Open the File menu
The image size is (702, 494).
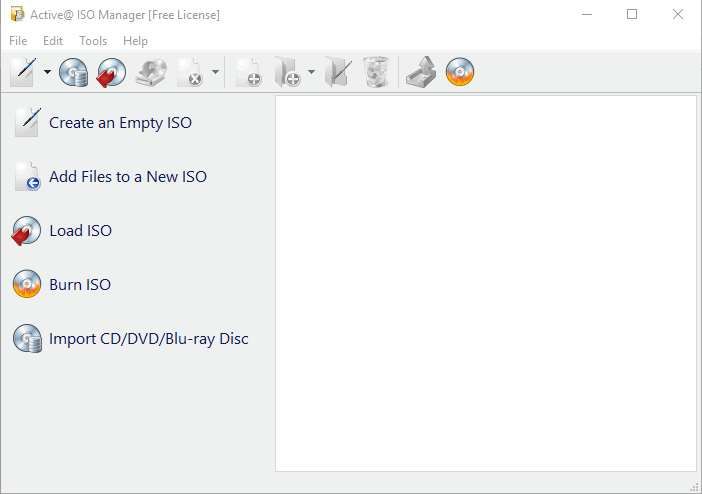(18, 41)
